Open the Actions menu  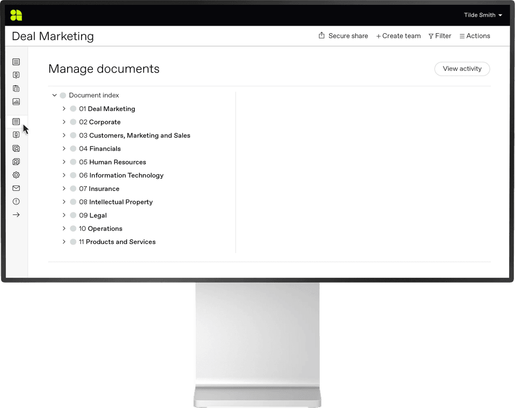click(475, 36)
